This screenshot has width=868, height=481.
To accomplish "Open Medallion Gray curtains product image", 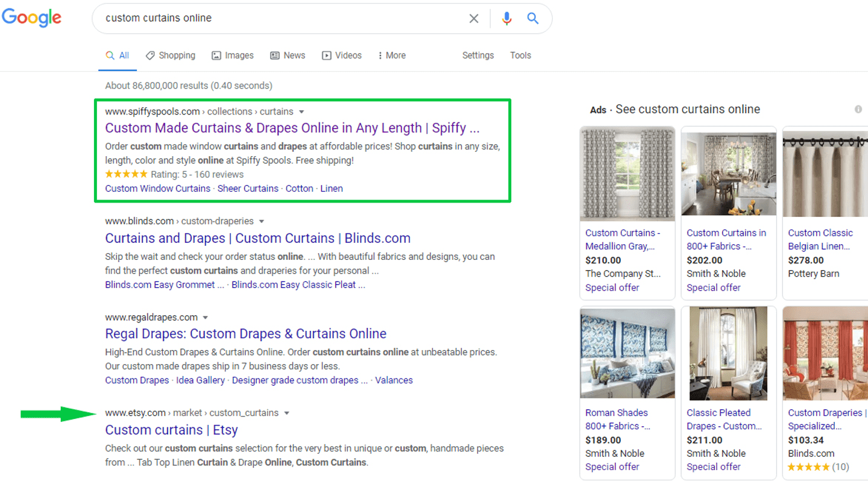I will 627,174.
